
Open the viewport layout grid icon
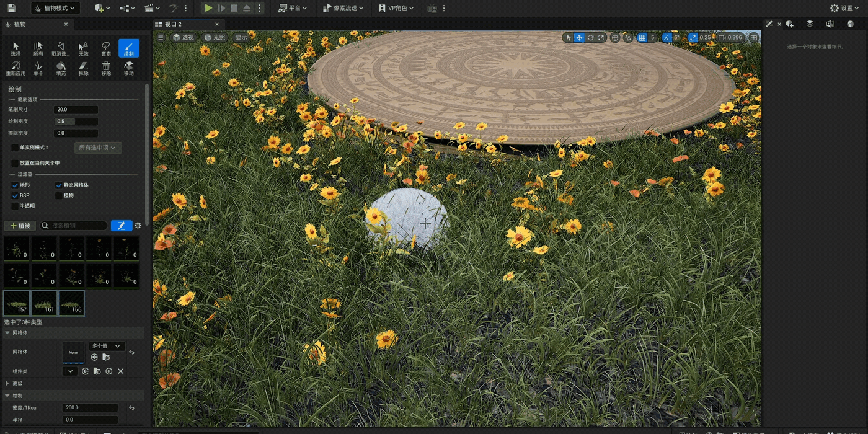[x=754, y=38]
